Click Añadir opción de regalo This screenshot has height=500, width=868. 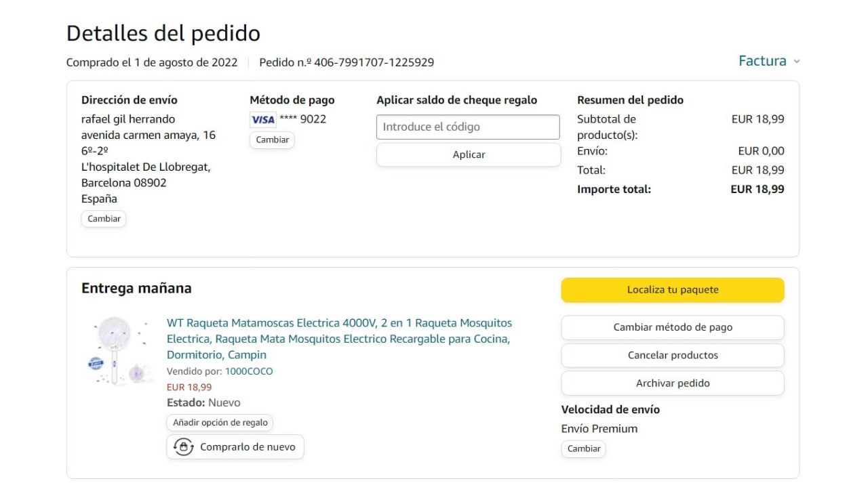pyautogui.click(x=220, y=423)
